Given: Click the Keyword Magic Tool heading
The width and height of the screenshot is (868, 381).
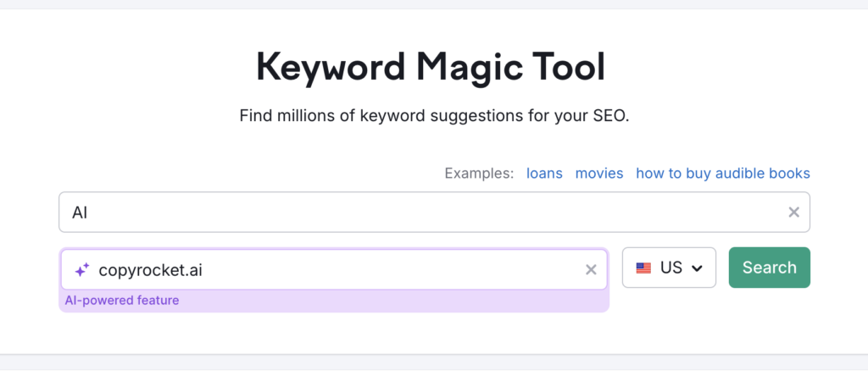Looking at the screenshot, I should tap(431, 67).
